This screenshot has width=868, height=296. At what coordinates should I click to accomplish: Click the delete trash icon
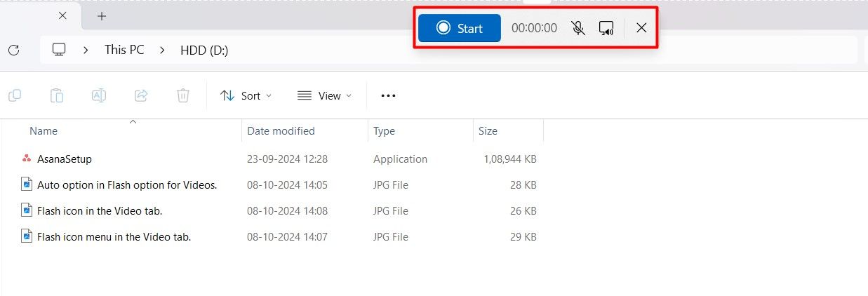pos(183,95)
